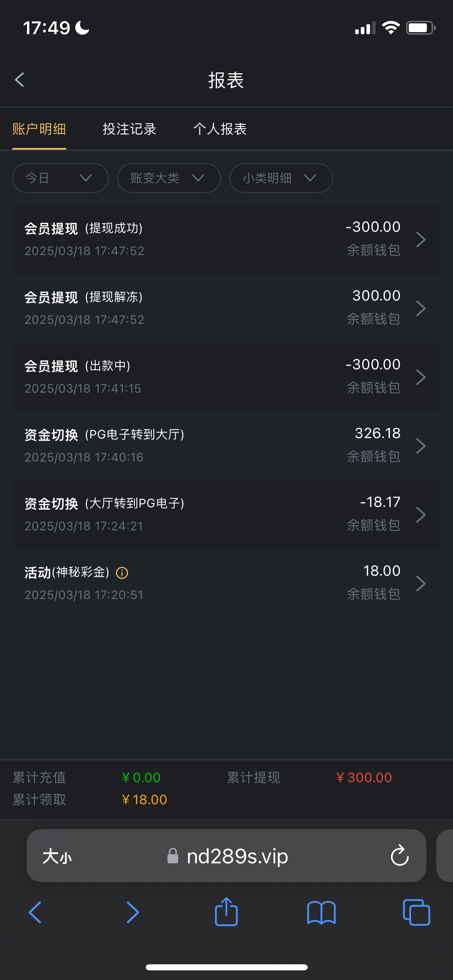The width and height of the screenshot is (453, 980).
Task: Open the Safari share sheet icon
Action: click(x=226, y=912)
